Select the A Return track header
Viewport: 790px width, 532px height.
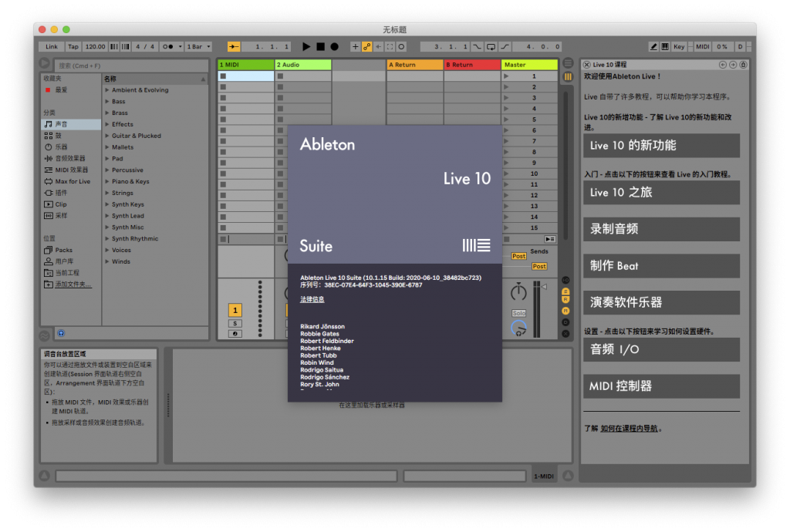coord(414,65)
